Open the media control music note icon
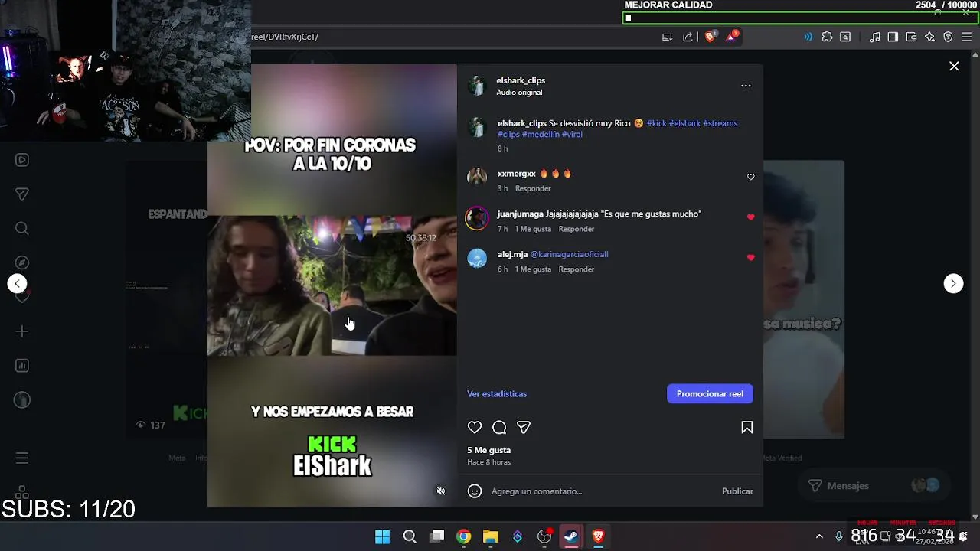 tap(874, 37)
